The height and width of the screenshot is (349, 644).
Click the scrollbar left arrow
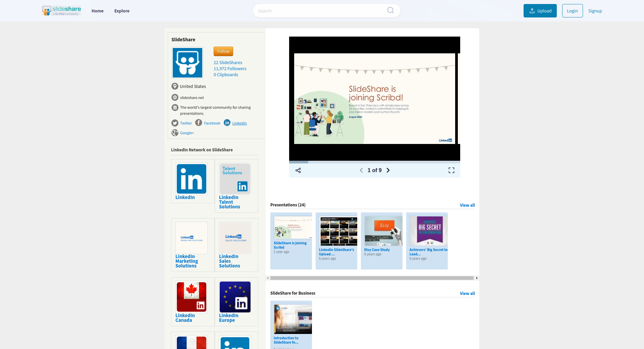[x=268, y=278]
